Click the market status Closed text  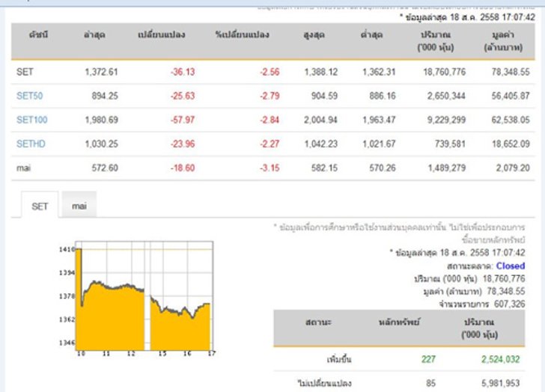click(511, 266)
